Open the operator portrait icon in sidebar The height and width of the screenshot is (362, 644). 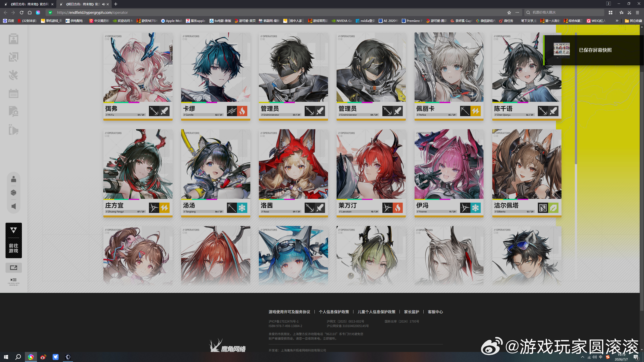13,39
